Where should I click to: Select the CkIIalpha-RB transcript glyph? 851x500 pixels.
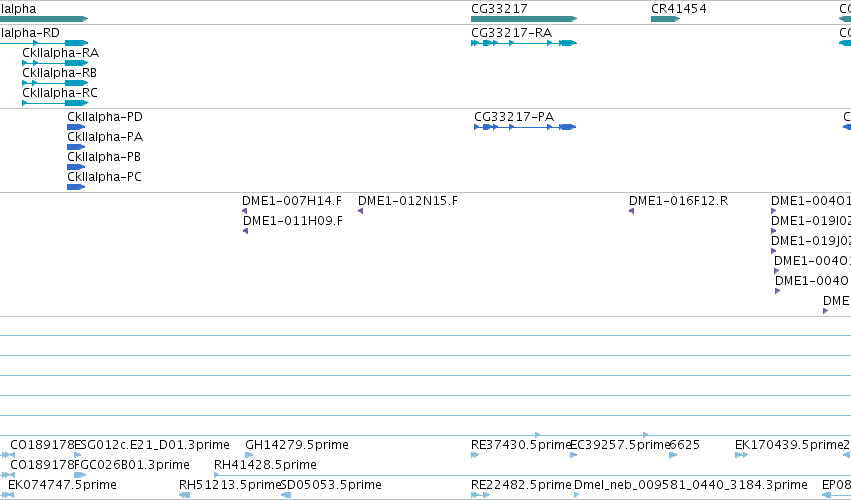tap(55, 83)
